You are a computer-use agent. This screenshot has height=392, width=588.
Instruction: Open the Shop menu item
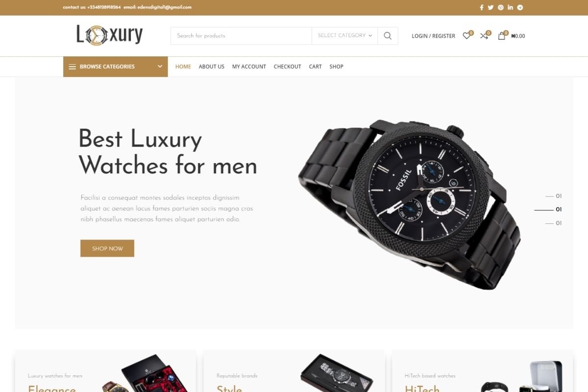336,67
